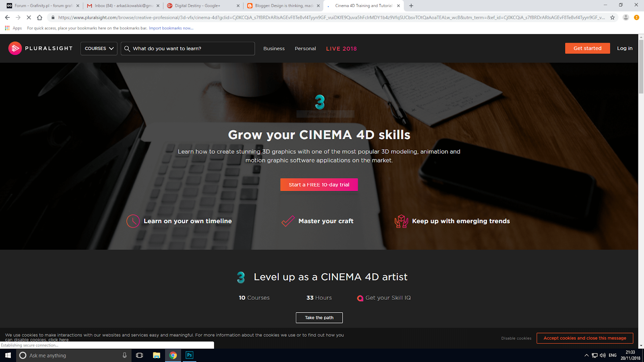
Task: Switch to the Gmail Inbox tab
Action: (124, 6)
